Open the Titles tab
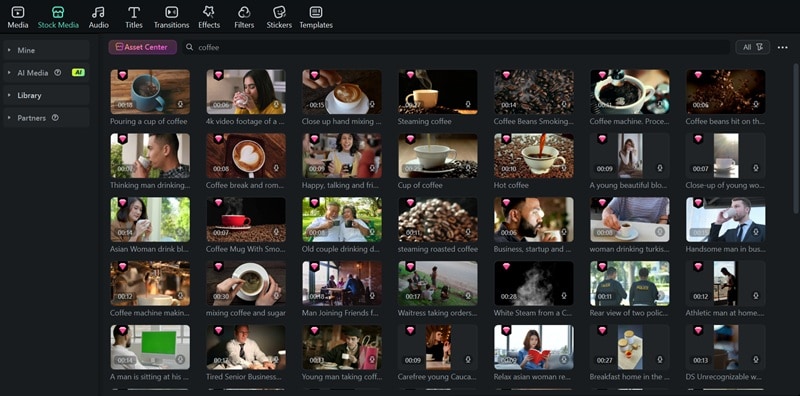The image size is (800, 396). click(x=134, y=17)
